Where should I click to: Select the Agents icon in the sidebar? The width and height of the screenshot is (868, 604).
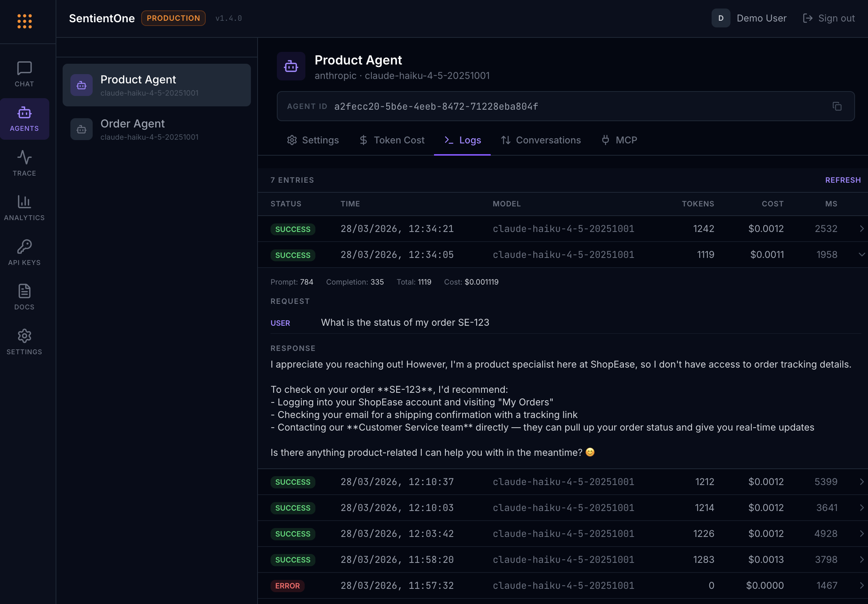tap(24, 118)
